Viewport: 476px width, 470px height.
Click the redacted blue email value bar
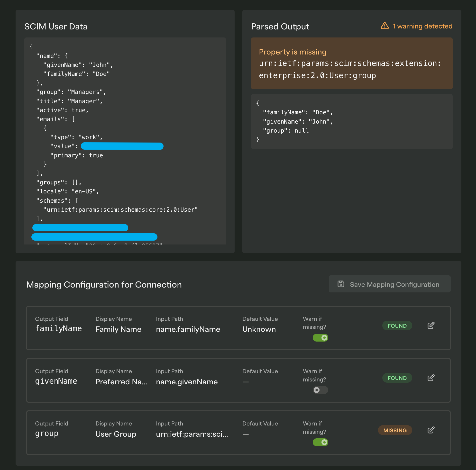[122, 146]
